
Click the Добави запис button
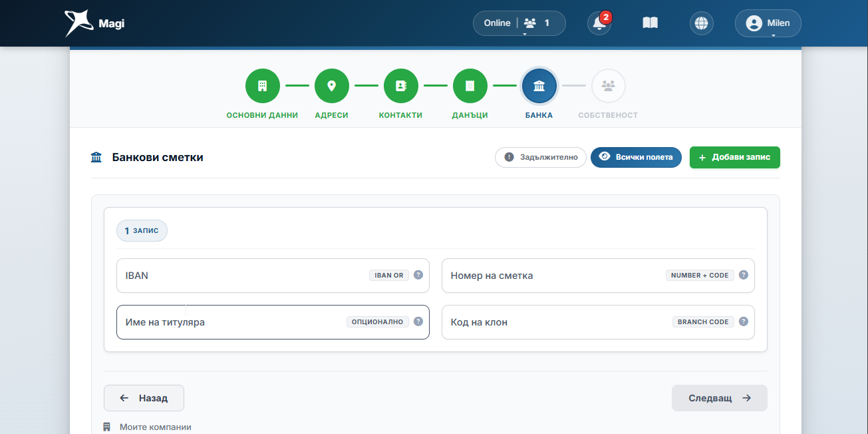pos(735,157)
